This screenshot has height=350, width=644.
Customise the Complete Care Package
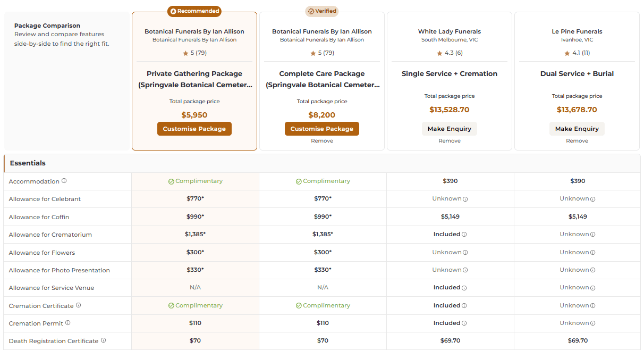(x=322, y=129)
